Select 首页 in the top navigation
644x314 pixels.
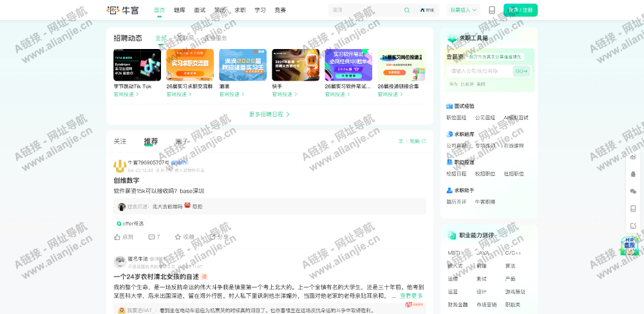[x=159, y=10]
